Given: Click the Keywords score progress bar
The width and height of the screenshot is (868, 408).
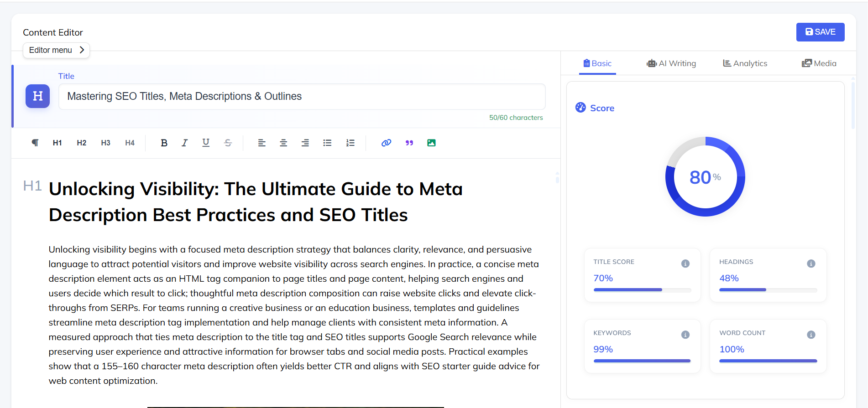Looking at the screenshot, I should [x=642, y=361].
